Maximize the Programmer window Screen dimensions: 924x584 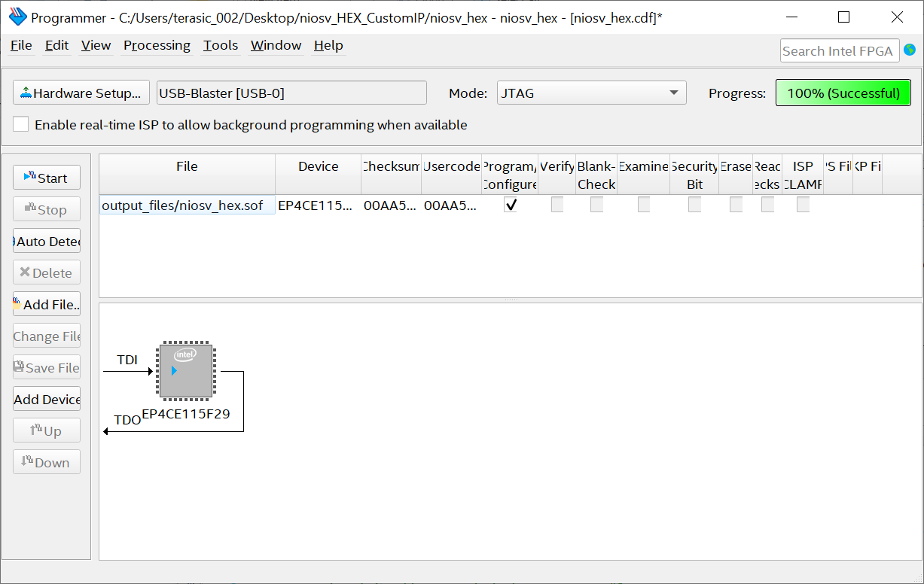843,17
